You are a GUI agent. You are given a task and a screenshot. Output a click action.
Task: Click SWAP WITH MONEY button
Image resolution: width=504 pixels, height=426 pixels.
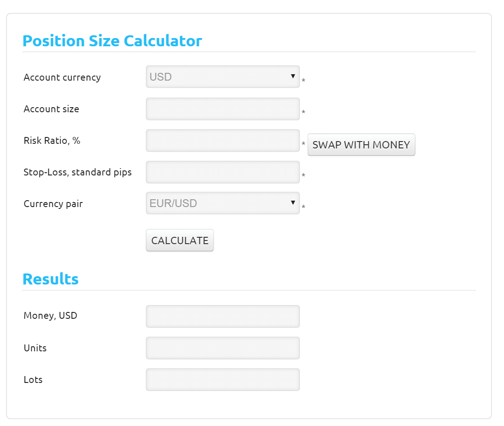361,145
